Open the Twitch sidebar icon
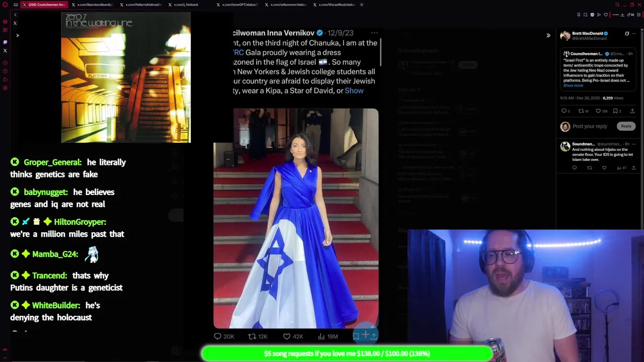The height and width of the screenshot is (362, 644). [x=5, y=42]
